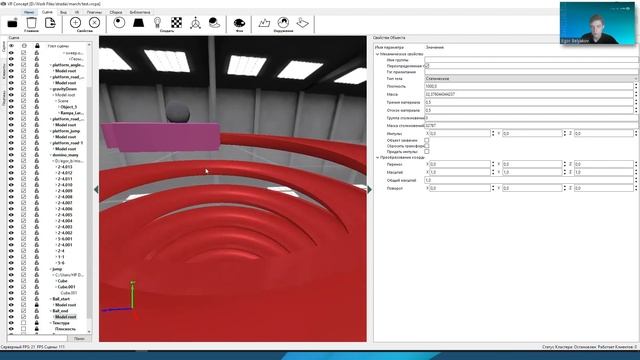Screen dimensions: 640x360
Task: Click the search field under the scene tree
Action: point(37,338)
